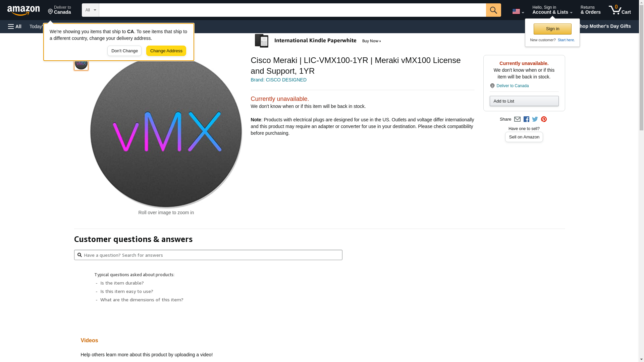The image size is (644, 362).
Task: Click the yellow Sign in button
Action: pyautogui.click(x=552, y=29)
